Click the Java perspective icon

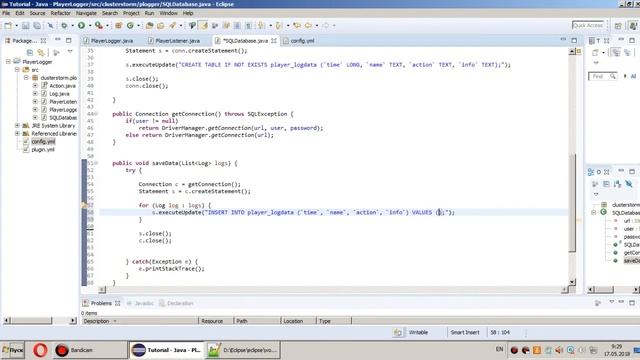point(633,26)
